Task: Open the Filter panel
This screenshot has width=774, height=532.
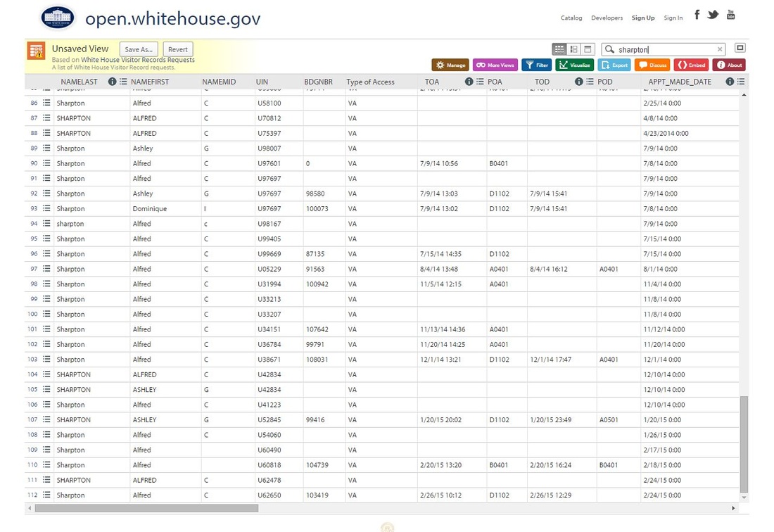Action: [x=537, y=65]
